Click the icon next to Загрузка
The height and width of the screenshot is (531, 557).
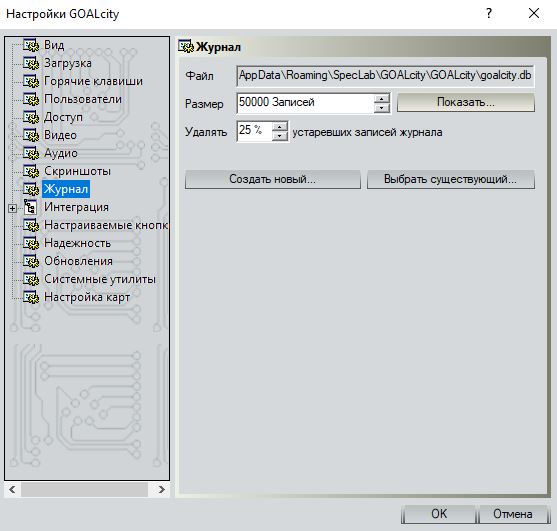31,63
